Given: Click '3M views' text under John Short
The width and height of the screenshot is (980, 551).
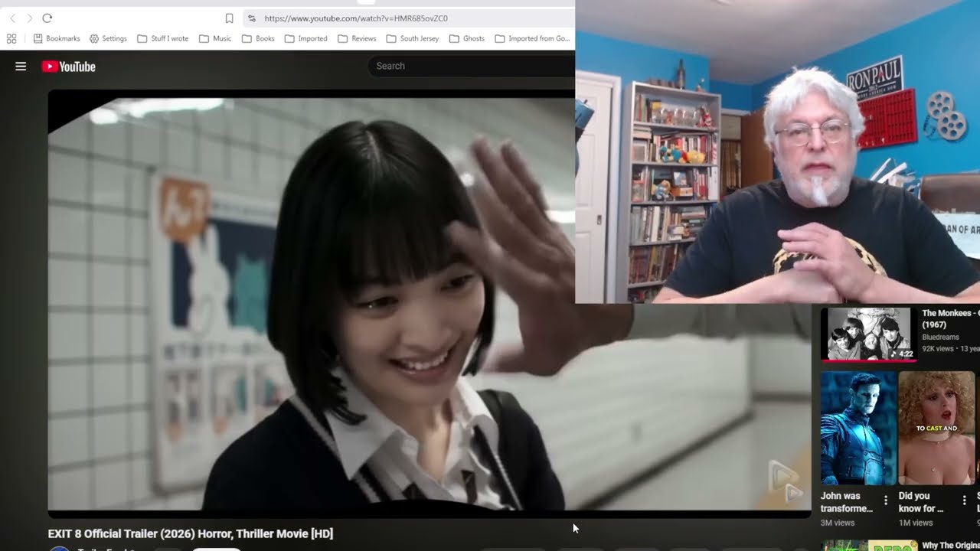Looking at the screenshot, I should 838,523.
